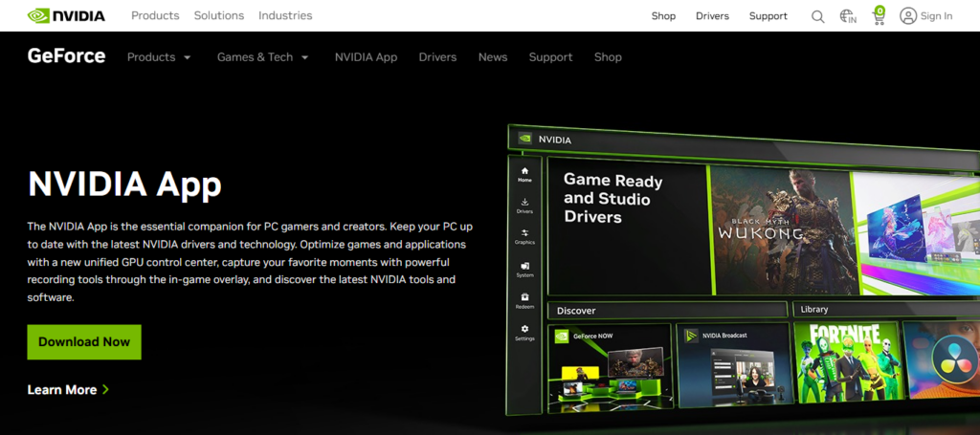Open the GeForce NOW Discover tile
980x435 pixels.
pos(610,366)
